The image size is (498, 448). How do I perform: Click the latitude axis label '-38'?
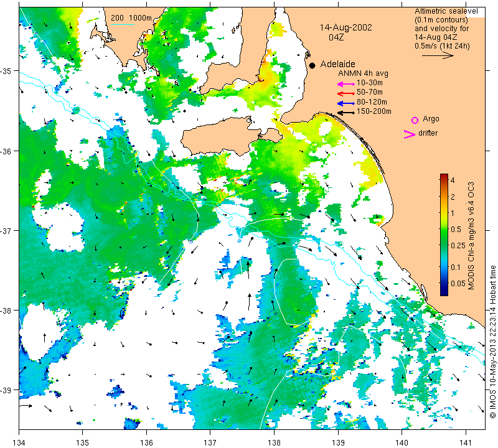pyautogui.click(x=6, y=310)
